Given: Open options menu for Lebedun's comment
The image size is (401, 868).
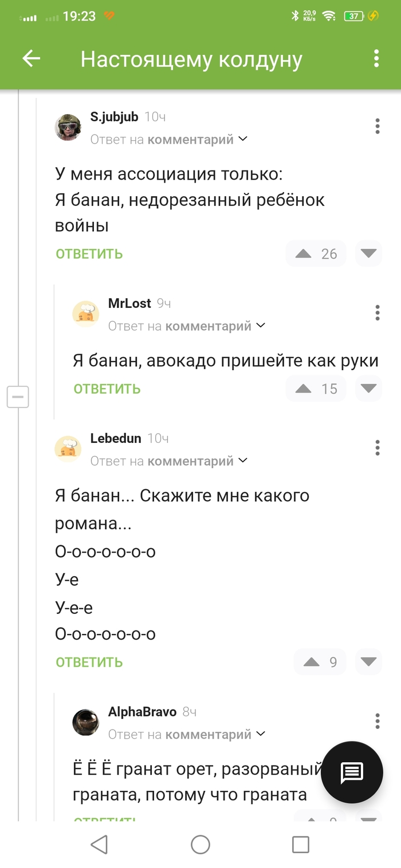Looking at the screenshot, I should [x=377, y=447].
